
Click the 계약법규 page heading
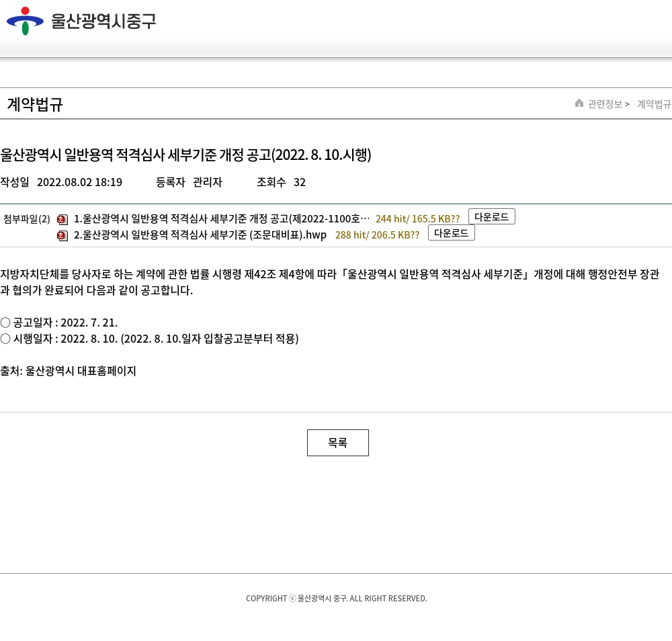35,105
